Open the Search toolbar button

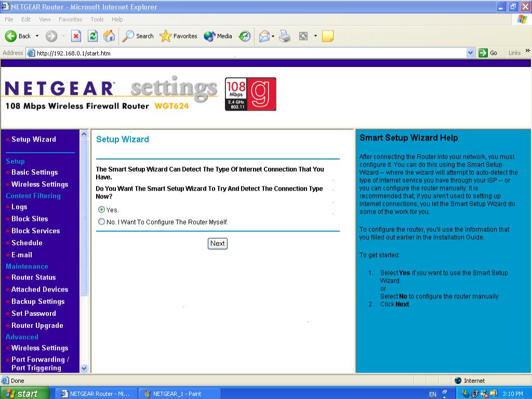coord(138,36)
